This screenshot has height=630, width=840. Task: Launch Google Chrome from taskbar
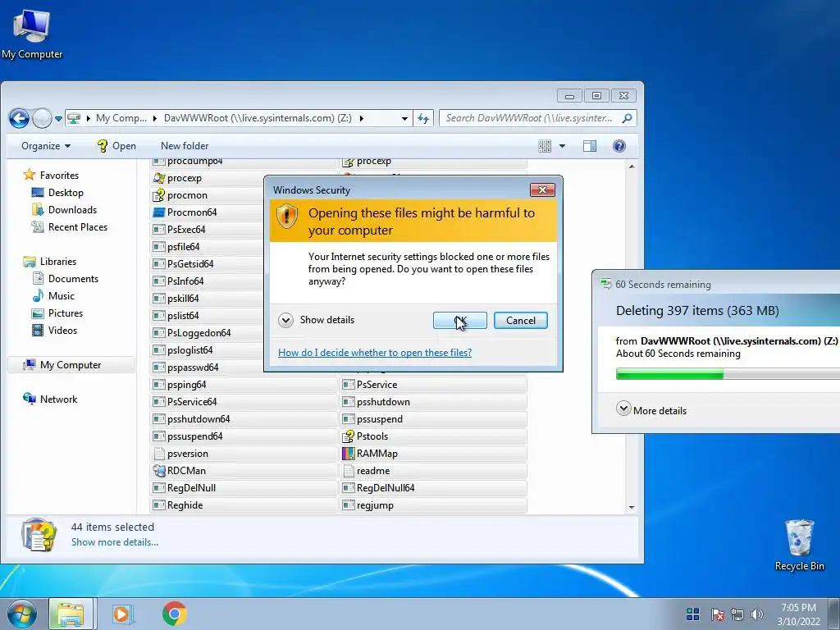[175, 614]
